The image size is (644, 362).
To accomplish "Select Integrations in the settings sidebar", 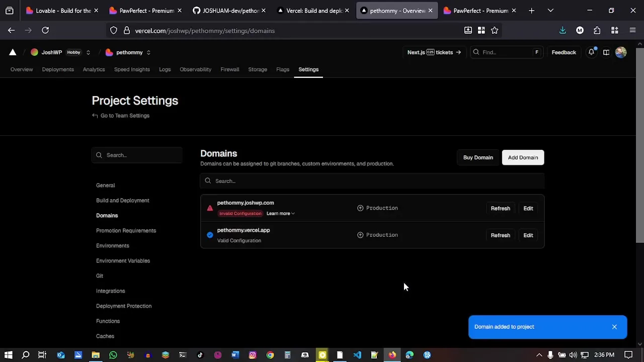I will coord(110,291).
